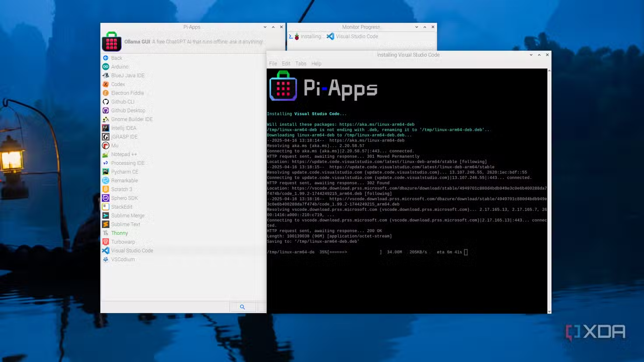
Task: Select the Thonny app icon
Action: click(x=106, y=233)
